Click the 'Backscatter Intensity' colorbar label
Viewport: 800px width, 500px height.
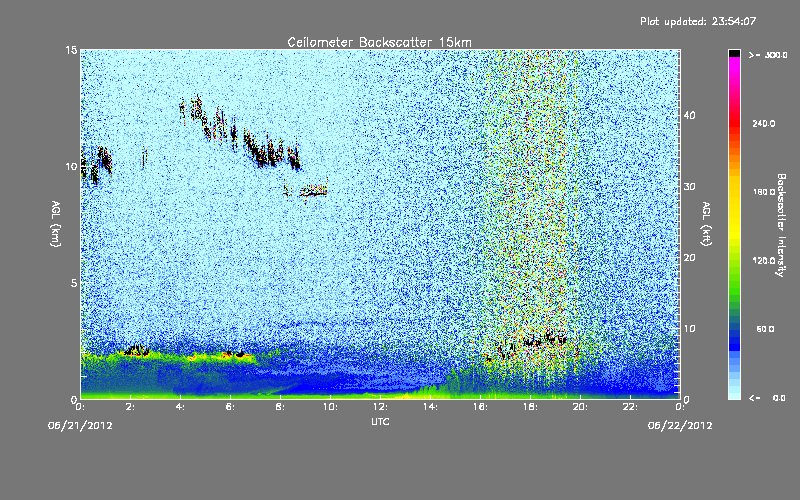point(781,225)
